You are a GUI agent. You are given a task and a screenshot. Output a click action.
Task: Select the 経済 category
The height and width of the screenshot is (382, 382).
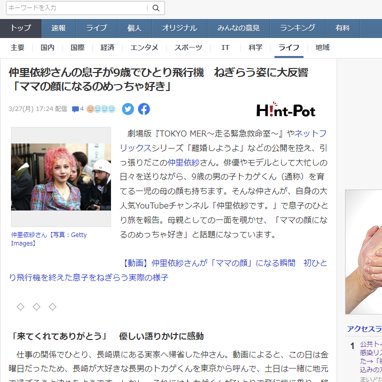pos(107,48)
